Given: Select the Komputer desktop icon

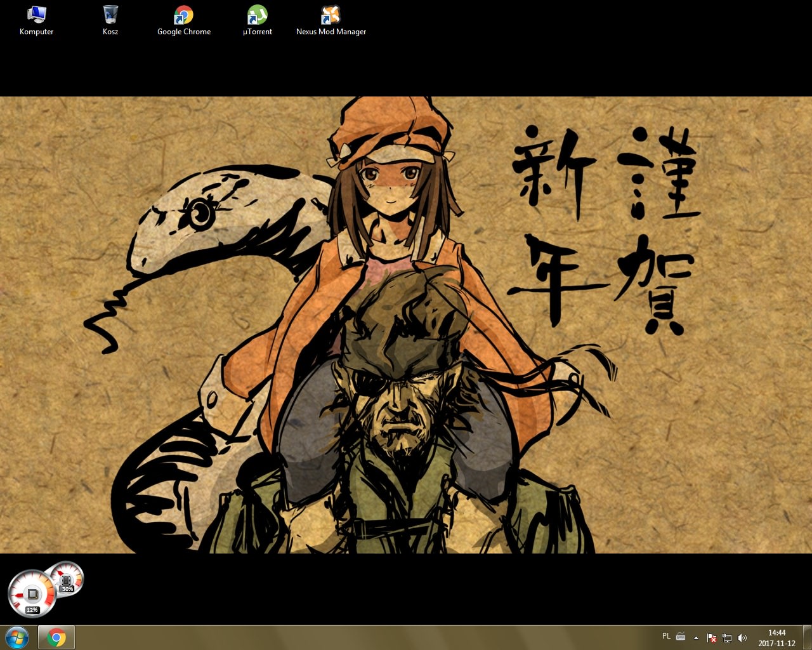Looking at the screenshot, I should (x=36, y=20).
